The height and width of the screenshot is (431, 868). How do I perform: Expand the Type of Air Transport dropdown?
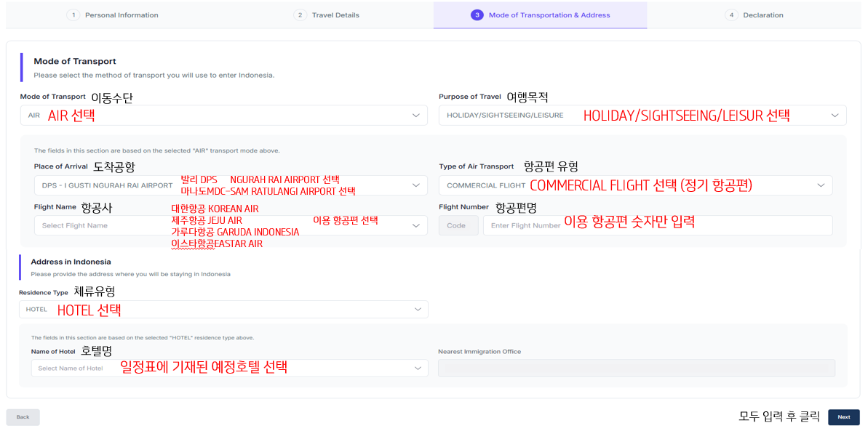pyautogui.click(x=635, y=185)
